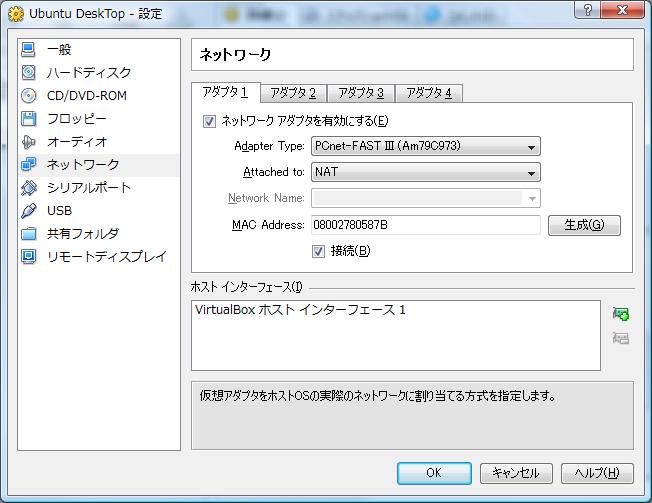Select VirtualBox ホスト インターフェース 1 entry
The height and width of the screenshot is (503, 652).
tap(300, 310)
